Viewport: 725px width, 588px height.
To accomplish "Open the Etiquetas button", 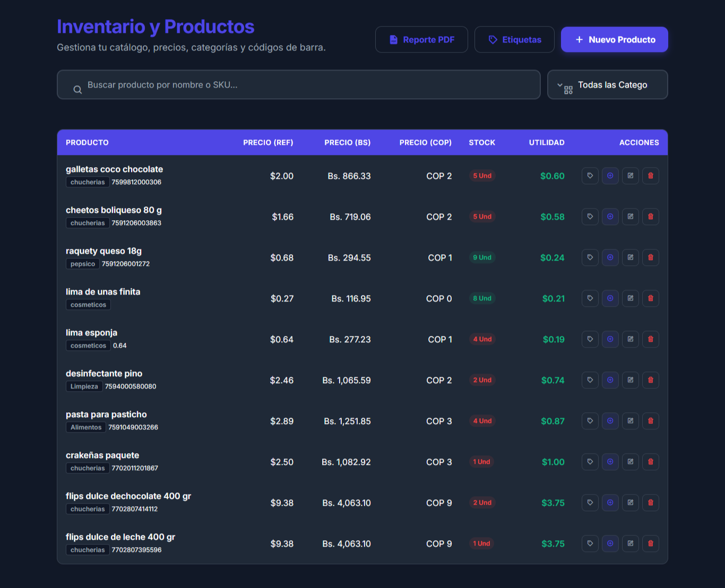I will point(514,40).
